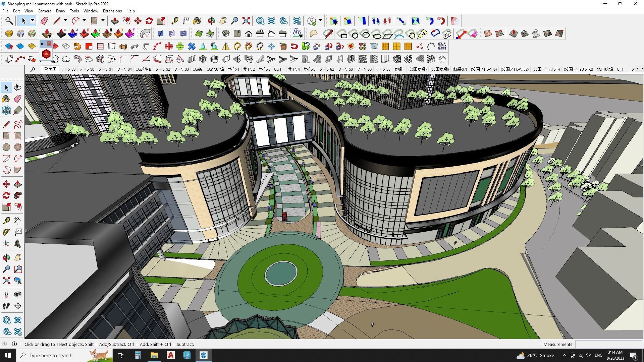This screenshot has width=644, height=362.
Task: Expand the Shapes tool dropdown arrow
Action: coord(103,21)
